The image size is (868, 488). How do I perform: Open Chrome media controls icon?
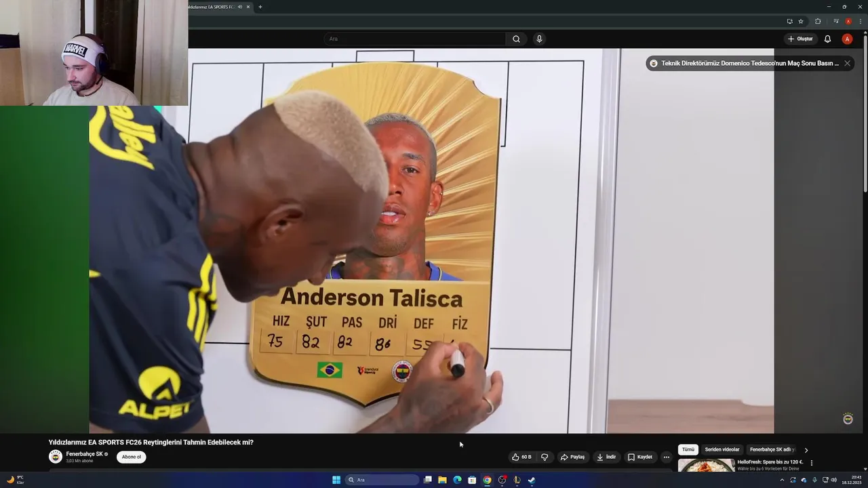click(x=836, y=21)
